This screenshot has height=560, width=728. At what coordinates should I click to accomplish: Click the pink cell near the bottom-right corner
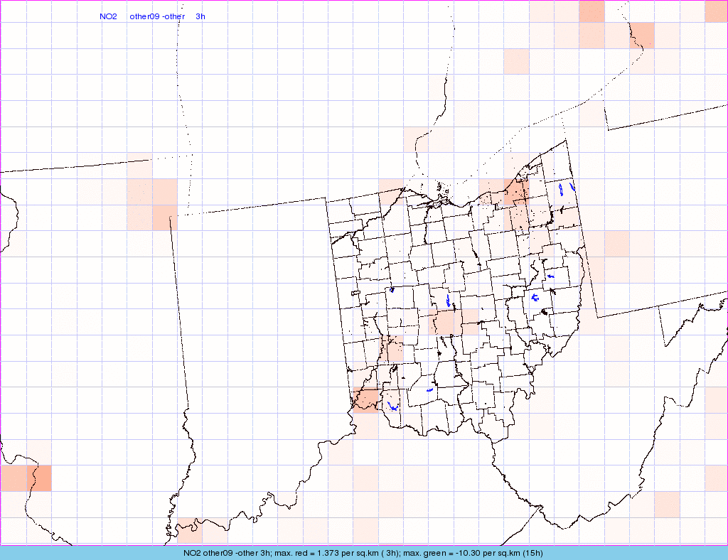tap(667, 504)
